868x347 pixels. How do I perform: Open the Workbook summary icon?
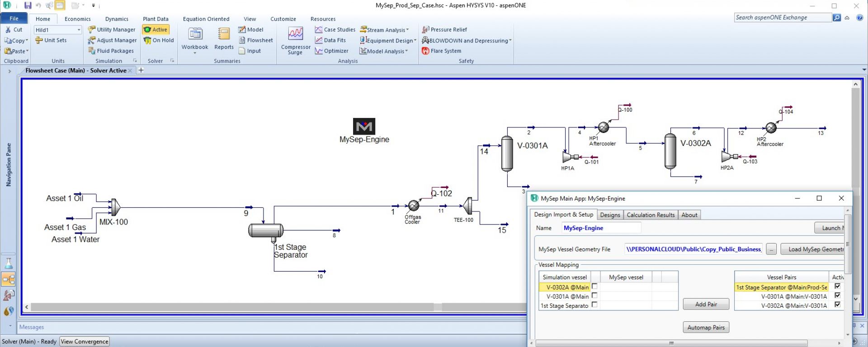[x=195, y=35]
